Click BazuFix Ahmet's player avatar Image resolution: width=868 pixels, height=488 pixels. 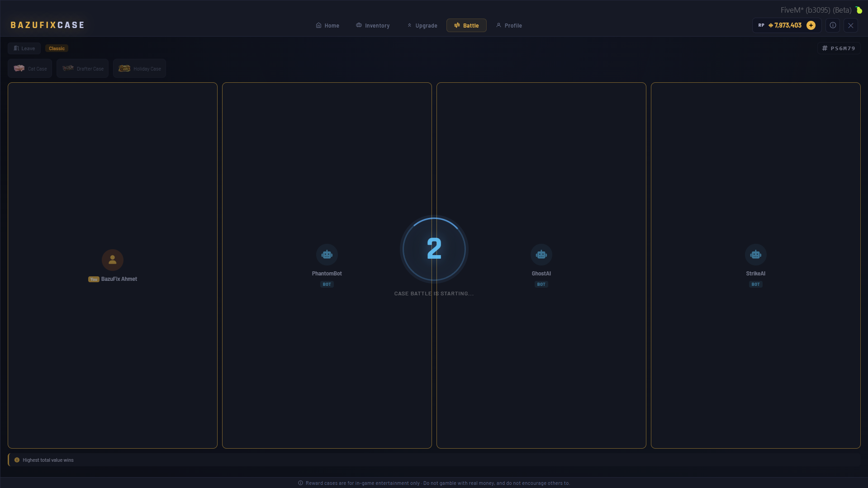coord(113,260)
